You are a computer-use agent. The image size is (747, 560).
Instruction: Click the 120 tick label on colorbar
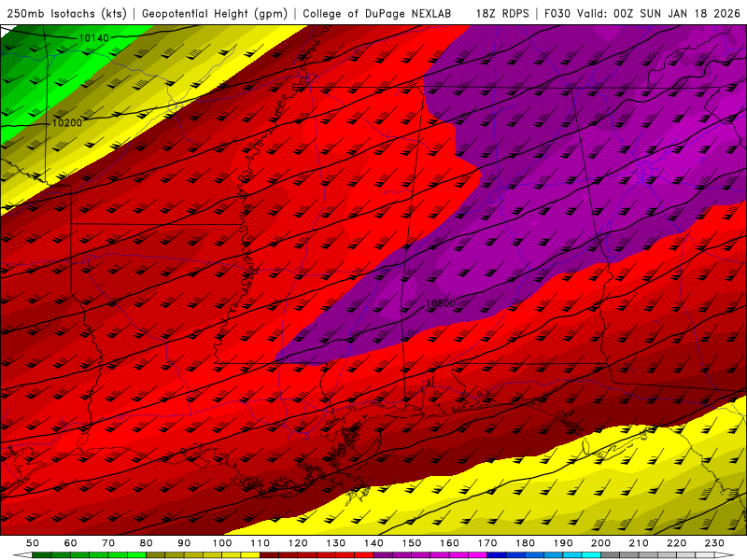tap(298, 543)
